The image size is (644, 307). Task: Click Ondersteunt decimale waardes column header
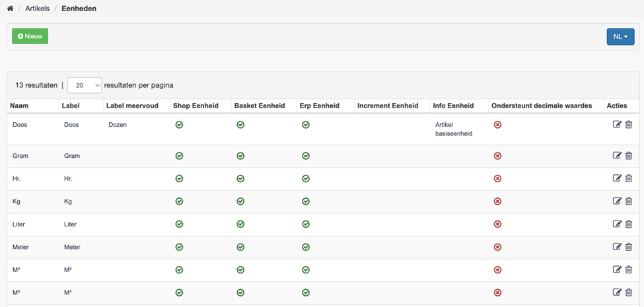[542, 106]
